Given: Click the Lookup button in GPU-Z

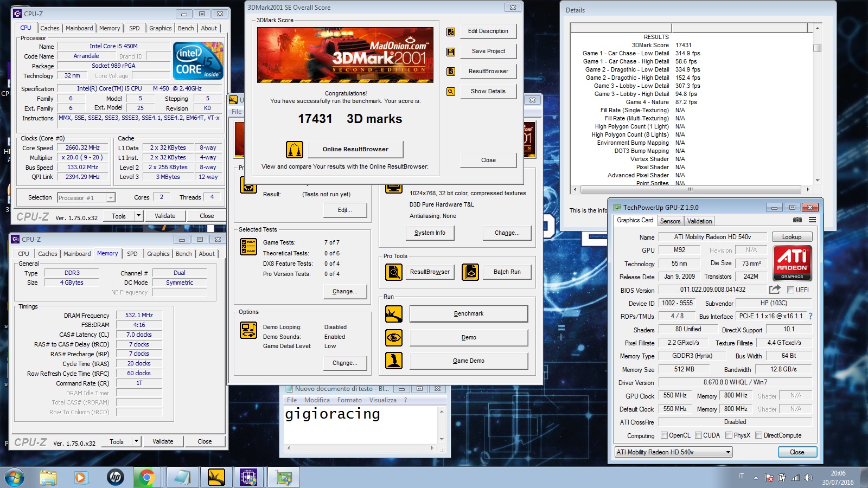Looking at the screenshot, I should 792,237.
